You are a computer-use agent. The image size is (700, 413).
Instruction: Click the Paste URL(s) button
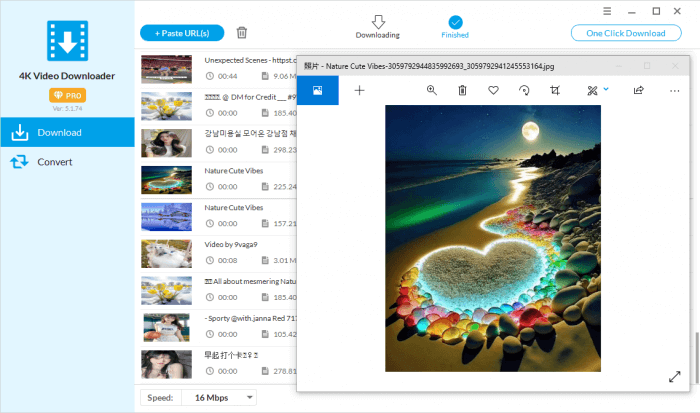tap(182, 33)
